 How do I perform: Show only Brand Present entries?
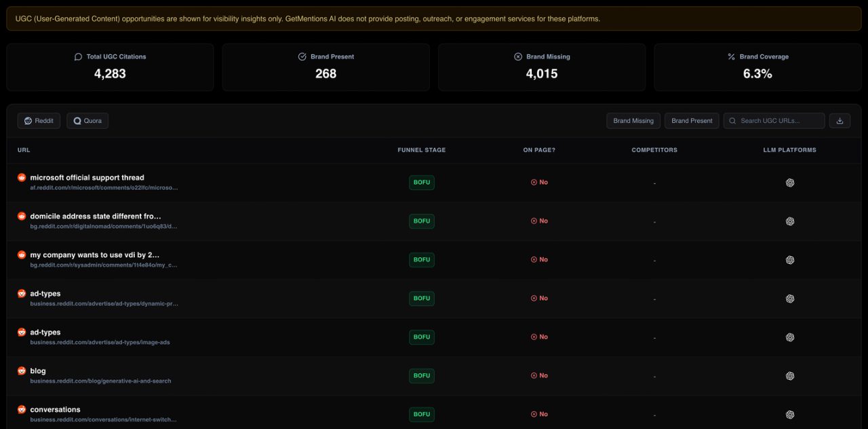692,121
